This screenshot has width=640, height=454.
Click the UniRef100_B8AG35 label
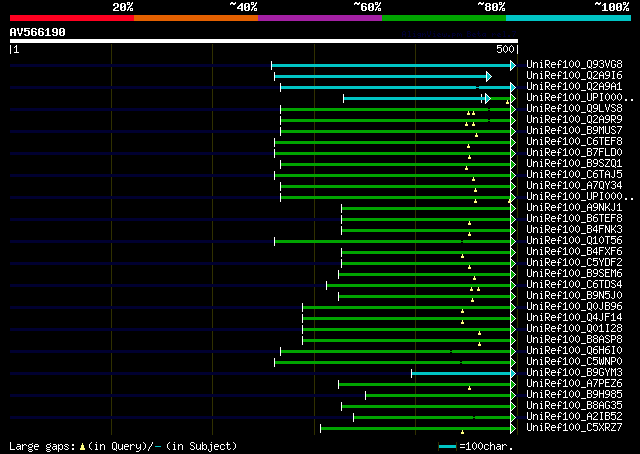pos(574,406)
